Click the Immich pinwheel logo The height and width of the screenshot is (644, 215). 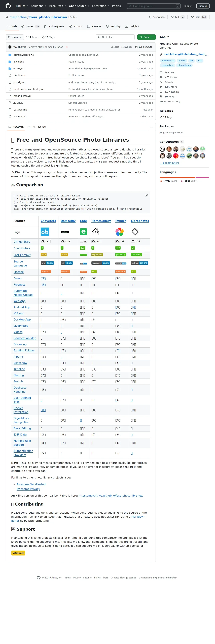click(119, 232)
